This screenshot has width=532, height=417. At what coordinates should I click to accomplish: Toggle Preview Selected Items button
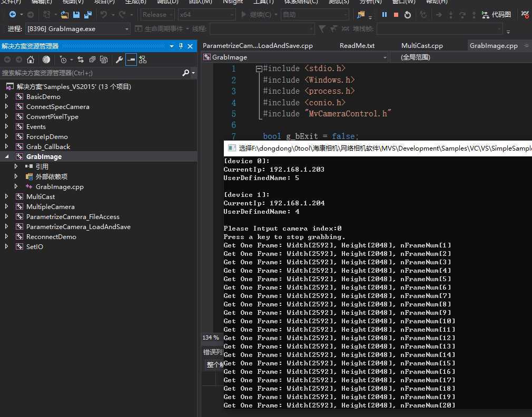click(x=131, y=59)
